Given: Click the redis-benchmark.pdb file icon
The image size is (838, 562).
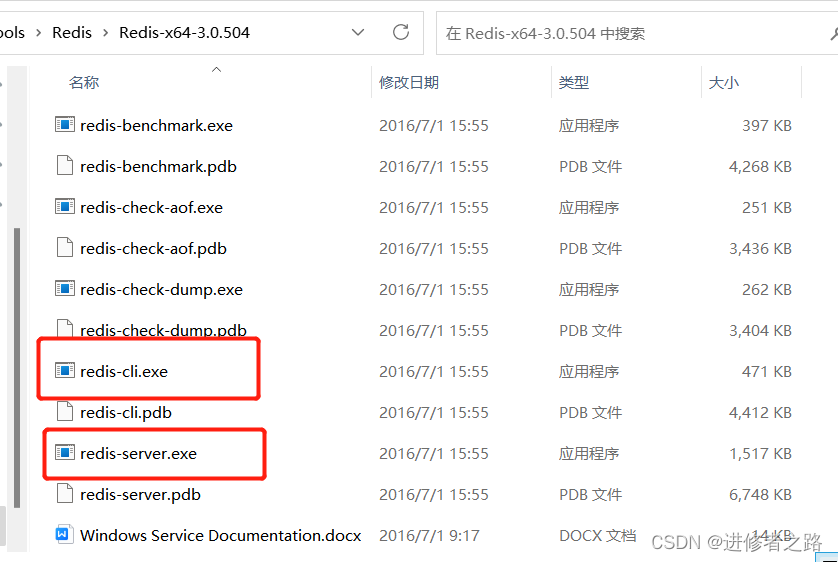Looking at the screenshot, I should pyautogui.click(x=65, y=166).
